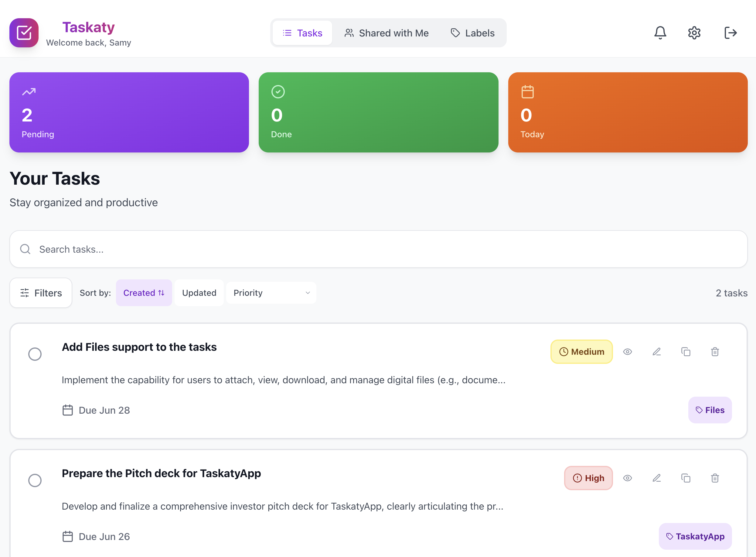The width and height of the screenshot is (756, 557).
Task: Mark 'Add Files support' task complete
Action: (35, 354)
